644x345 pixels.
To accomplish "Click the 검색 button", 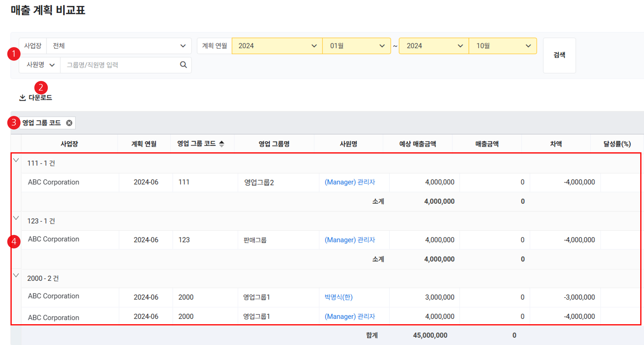I will point(559,55).
